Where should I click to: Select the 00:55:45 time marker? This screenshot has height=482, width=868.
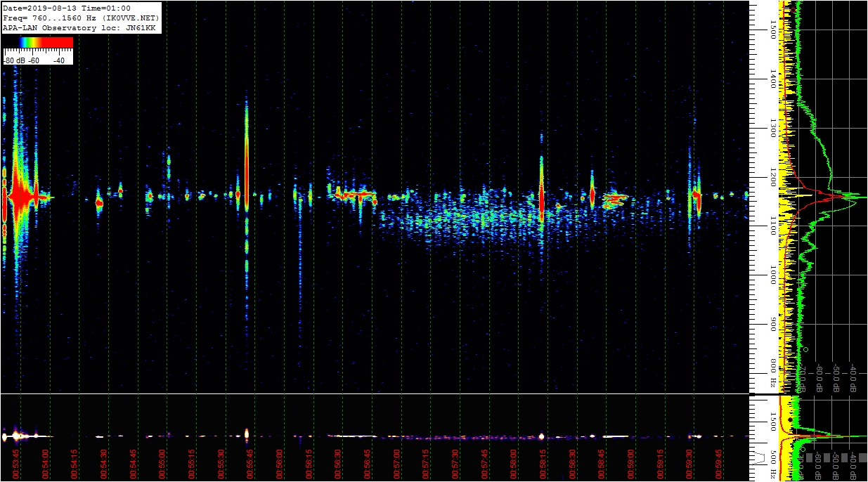pyautogui.click(x=250, y=464)
